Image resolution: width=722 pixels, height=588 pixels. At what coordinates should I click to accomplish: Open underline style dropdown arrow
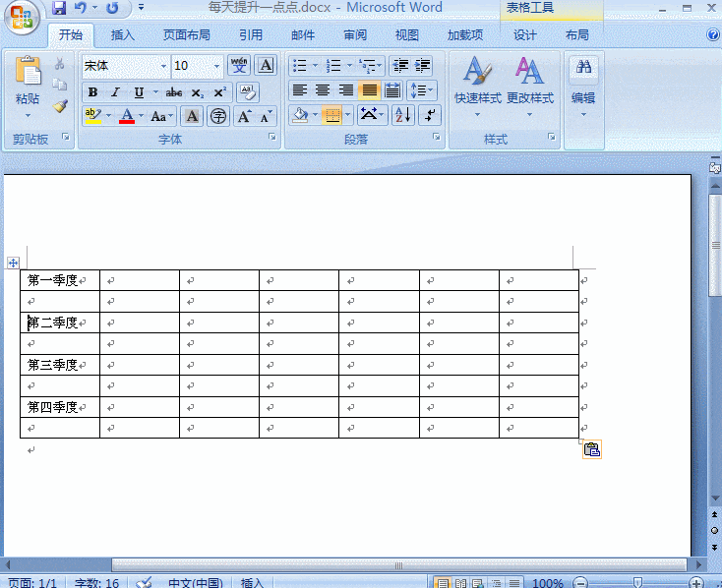click(x=155, y=92)
